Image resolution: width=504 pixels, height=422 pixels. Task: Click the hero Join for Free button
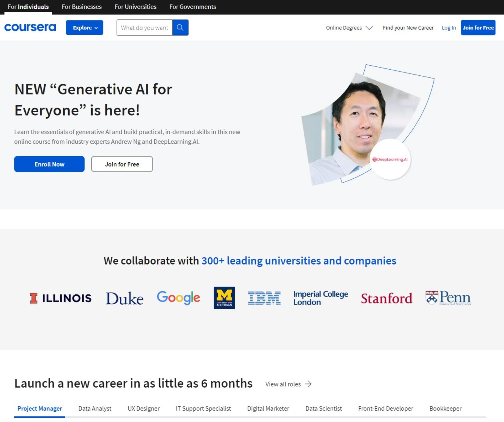pos(122,164)
